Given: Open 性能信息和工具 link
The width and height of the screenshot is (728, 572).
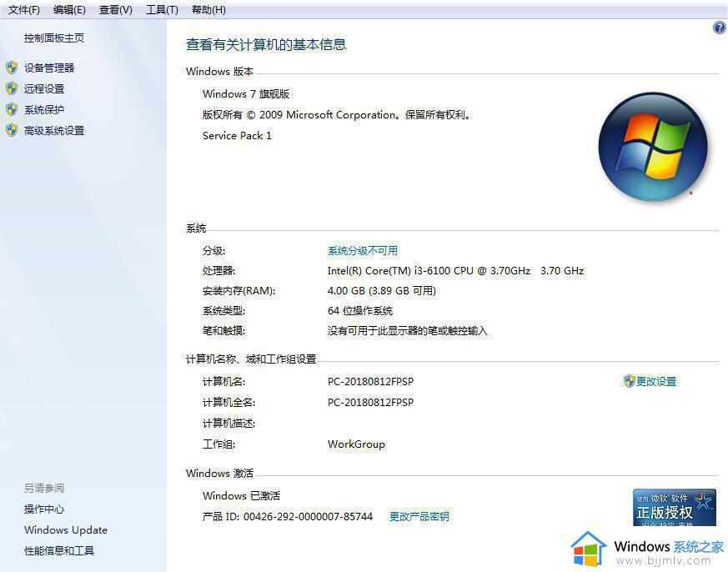Looking at the screenshot, I should point(59,550).
